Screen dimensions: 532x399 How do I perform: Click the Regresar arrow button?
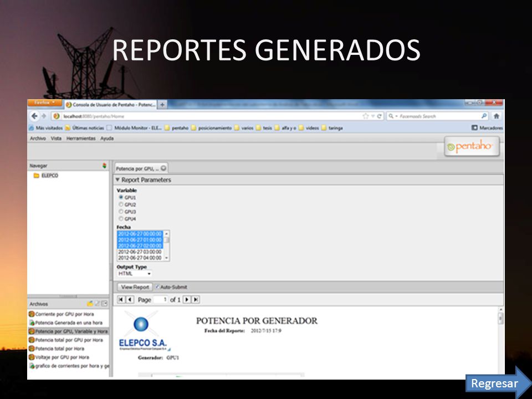click(x=498, y=383)
